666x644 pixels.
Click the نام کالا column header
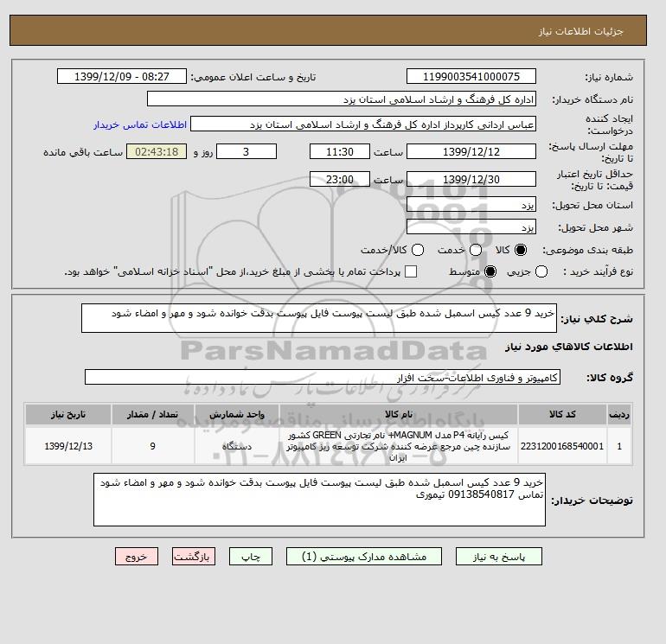[x=399, y=414]
